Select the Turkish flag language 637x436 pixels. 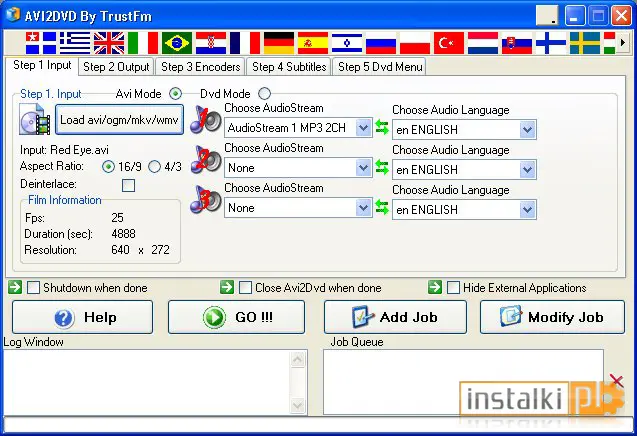pyautogui.click(x=449, y=43)
